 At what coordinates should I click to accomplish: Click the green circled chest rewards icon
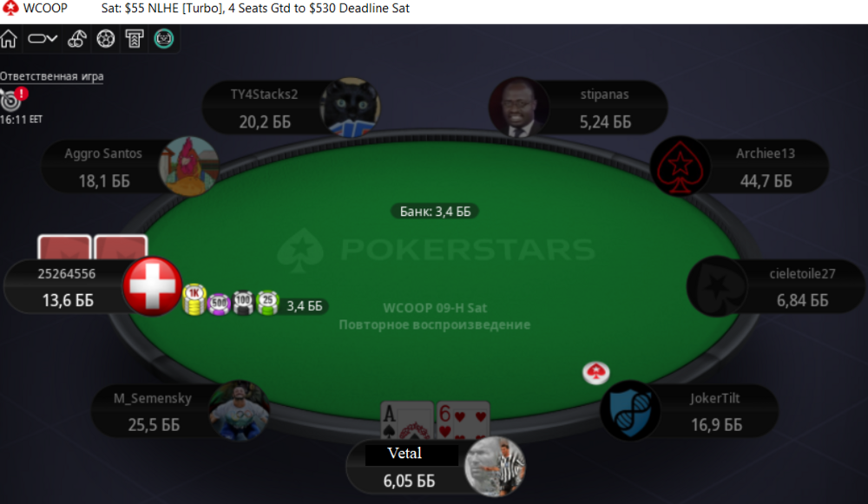coord(164,39)
